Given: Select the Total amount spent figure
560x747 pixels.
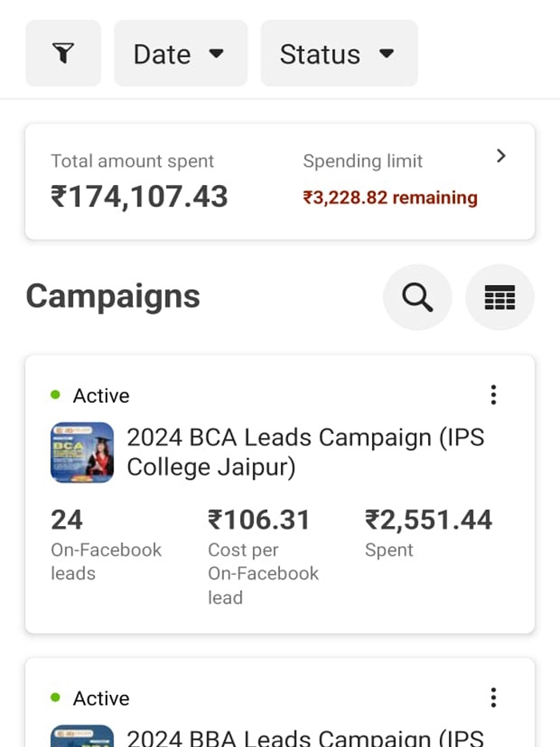Looking at the screenshot, I should click(x=139, y=196).
